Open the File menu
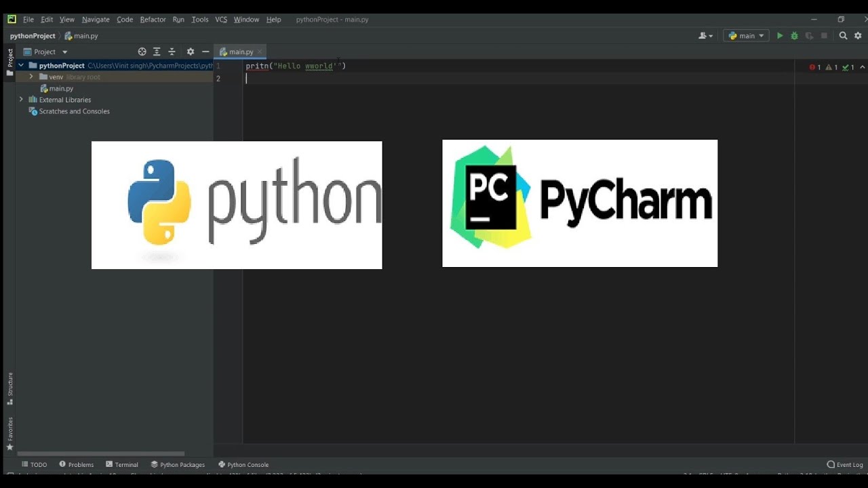Image resolution: width=868 pixels, height=488 pixels. click(28, 20)
